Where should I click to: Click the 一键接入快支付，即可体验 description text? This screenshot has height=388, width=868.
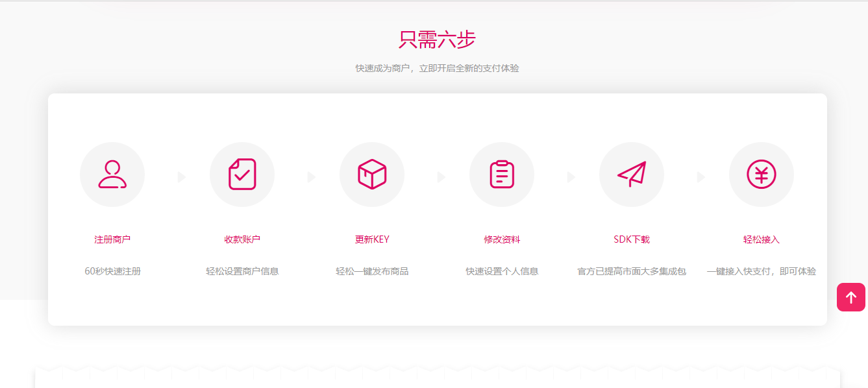coord(762,271)
